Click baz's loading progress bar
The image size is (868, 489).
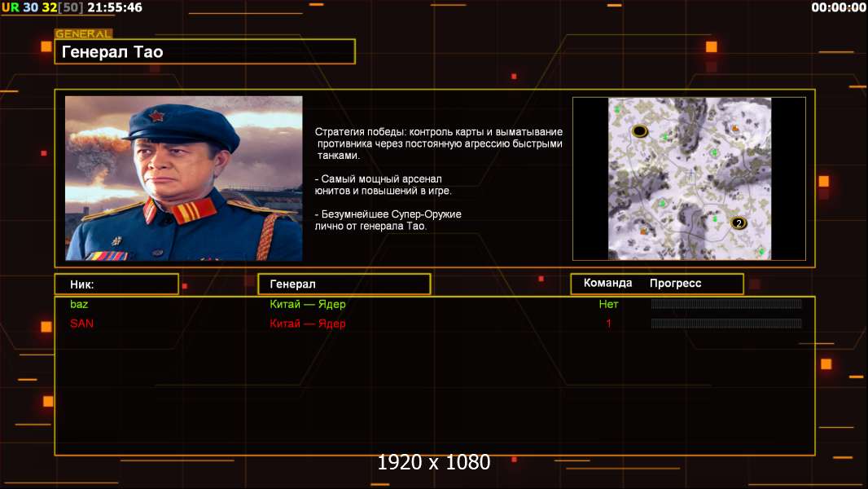click(726, 303)
